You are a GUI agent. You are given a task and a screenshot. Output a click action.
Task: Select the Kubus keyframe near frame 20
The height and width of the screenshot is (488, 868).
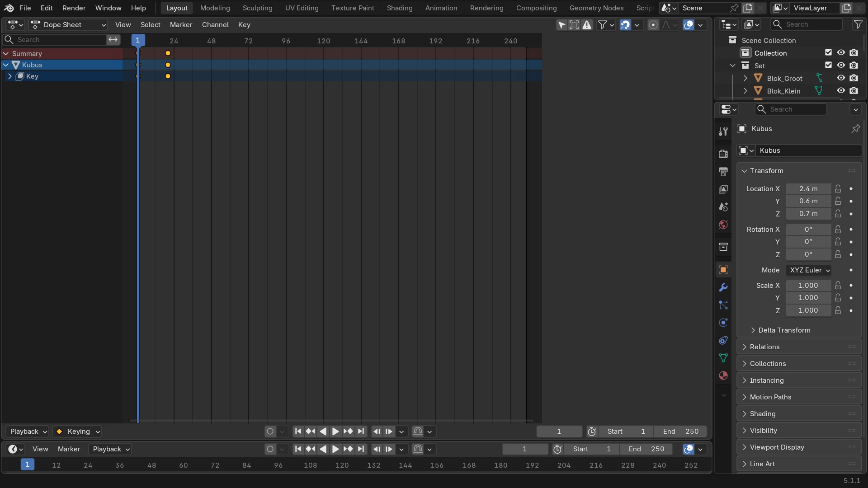pos(168,65)
